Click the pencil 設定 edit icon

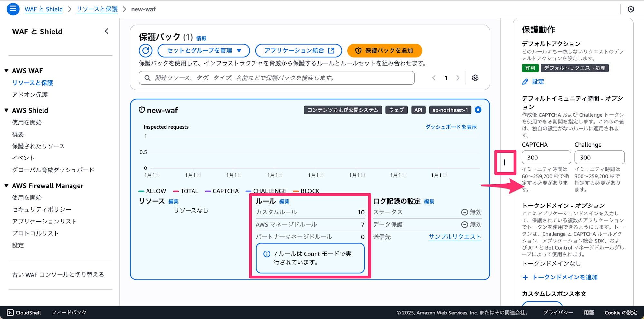[525, 82]
